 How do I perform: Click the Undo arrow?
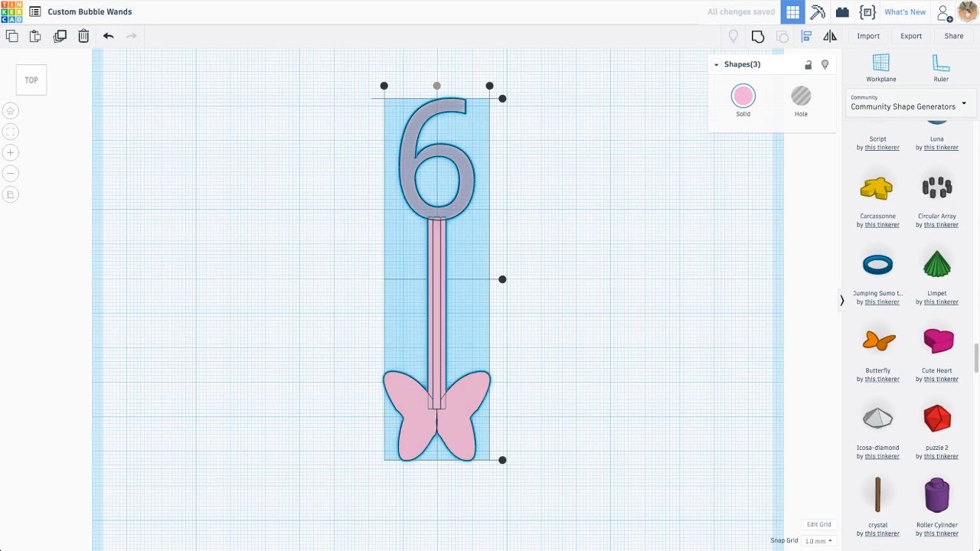108,35
